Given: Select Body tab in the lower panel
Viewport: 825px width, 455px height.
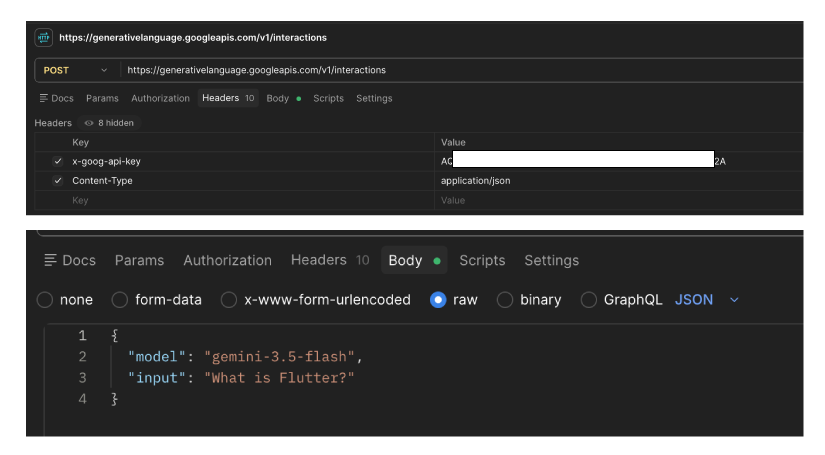Looking at the screenshot, I should [x=414, y=260].
